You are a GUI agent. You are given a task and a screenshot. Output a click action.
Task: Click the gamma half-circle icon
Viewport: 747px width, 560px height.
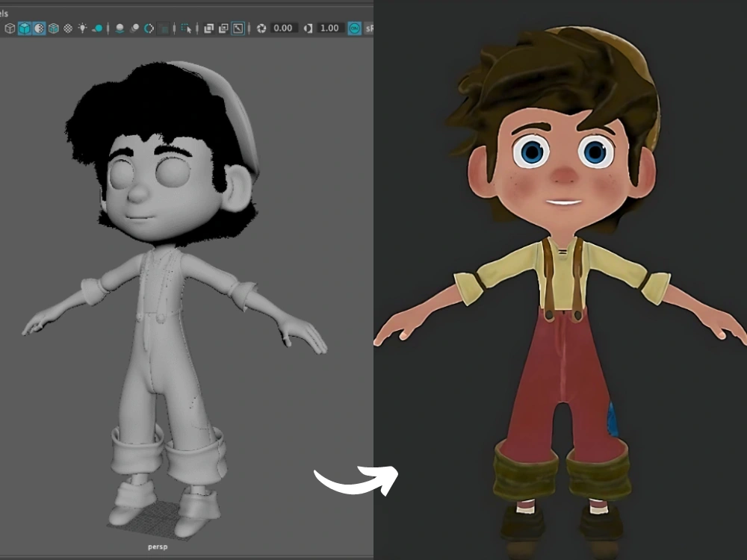click(308, 28)
